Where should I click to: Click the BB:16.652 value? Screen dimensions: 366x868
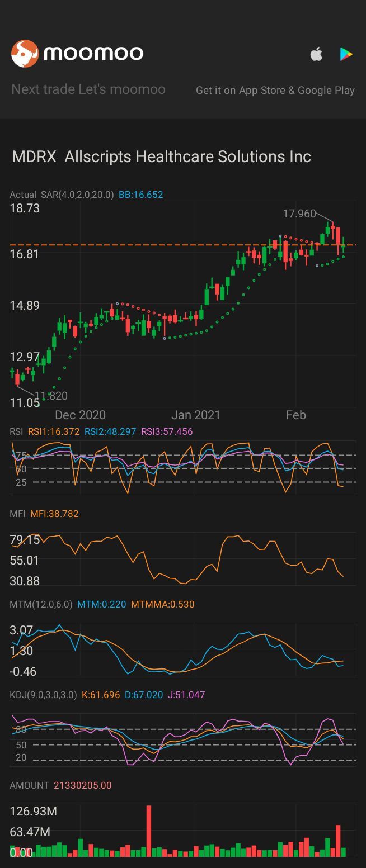click(141, 195)
